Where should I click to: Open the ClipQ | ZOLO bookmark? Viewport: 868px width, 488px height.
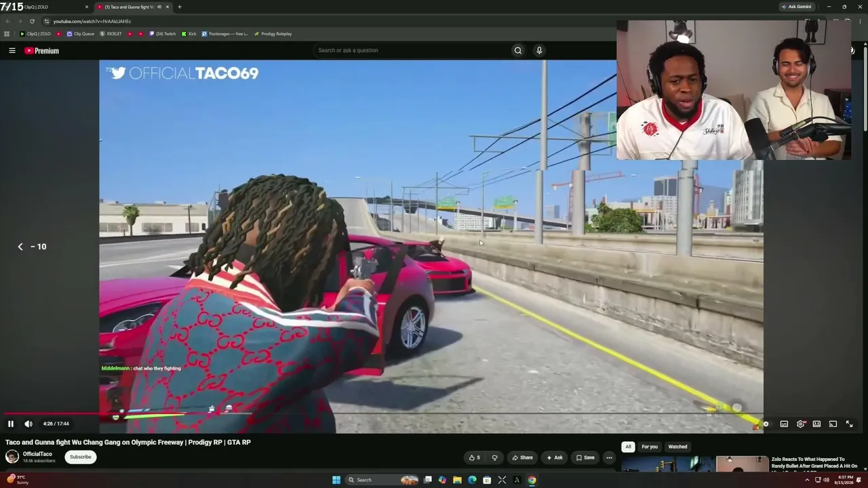click(x=35, y=34)
